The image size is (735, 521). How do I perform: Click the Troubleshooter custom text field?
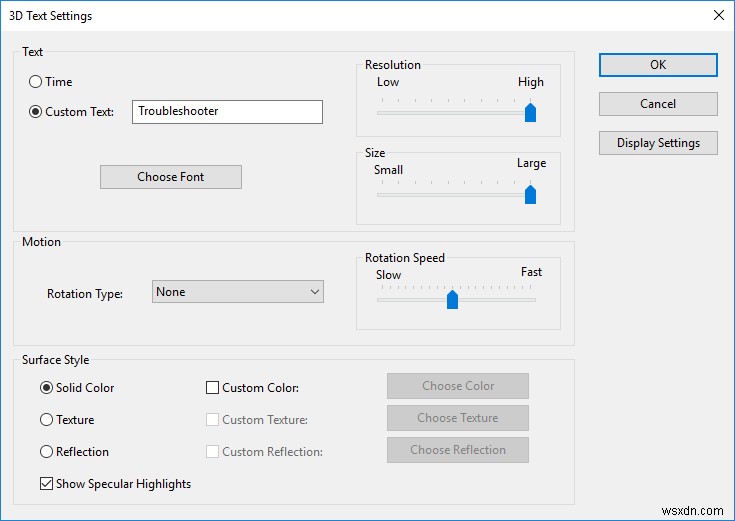point(227,112)
